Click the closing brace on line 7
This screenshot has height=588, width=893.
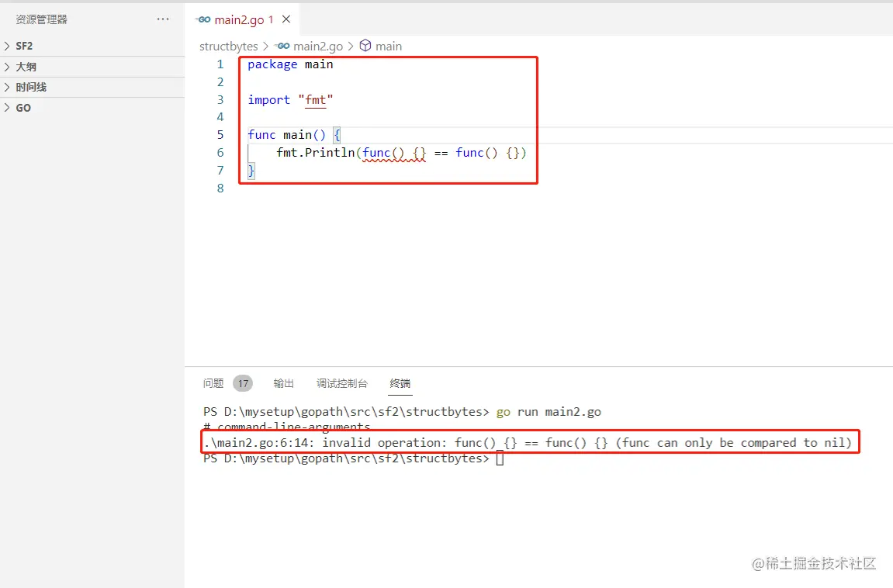tap(251, 170)
